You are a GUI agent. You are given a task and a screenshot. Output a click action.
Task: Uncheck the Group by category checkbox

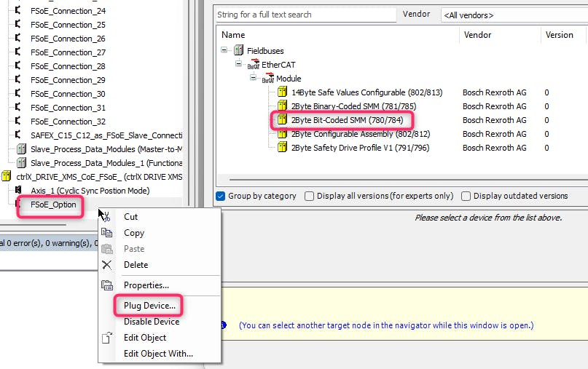click(x=221, y=196)
